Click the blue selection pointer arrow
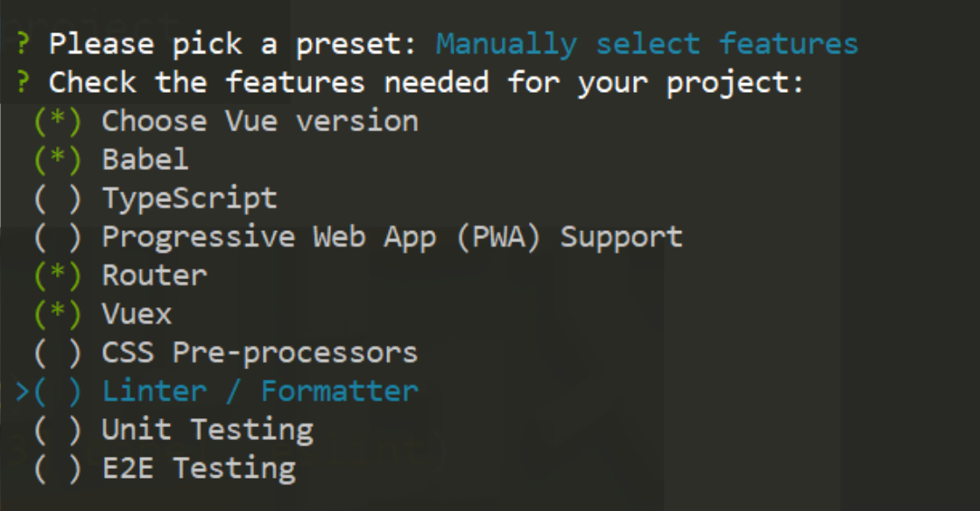Viewport: 980px width, 511px height. (23, 391)
